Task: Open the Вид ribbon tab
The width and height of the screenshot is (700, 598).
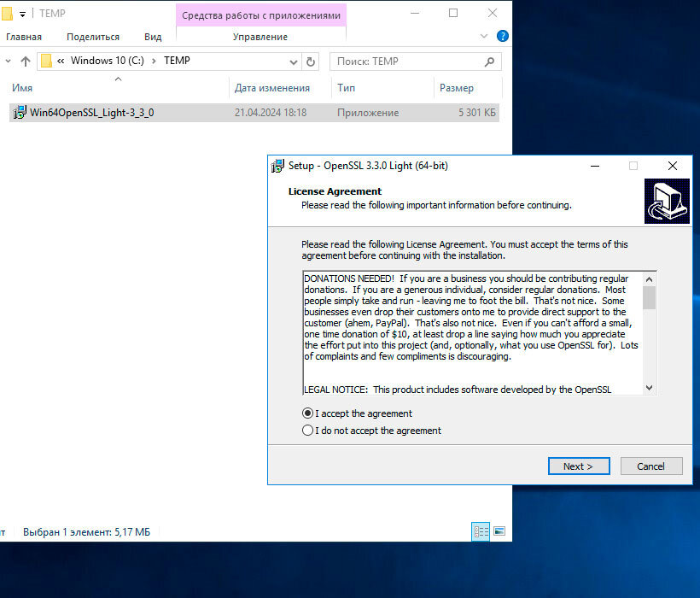Action: 153,37
